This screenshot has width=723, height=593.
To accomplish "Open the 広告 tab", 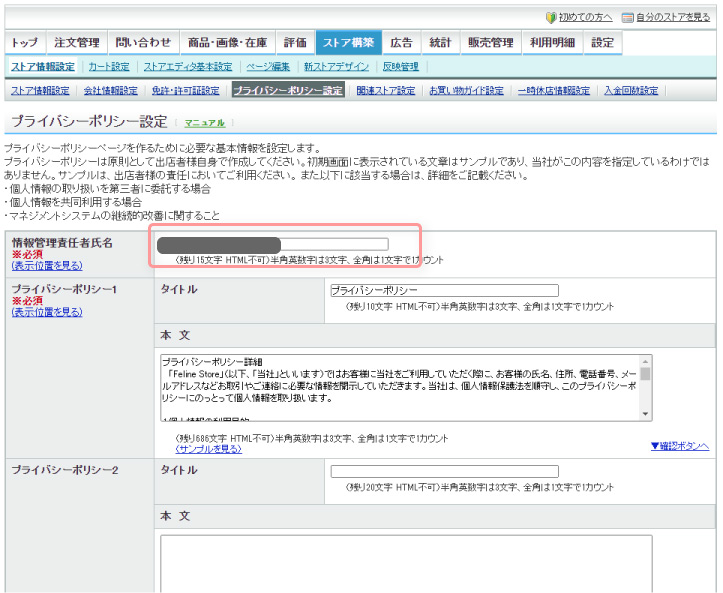I will pos(402,43).
